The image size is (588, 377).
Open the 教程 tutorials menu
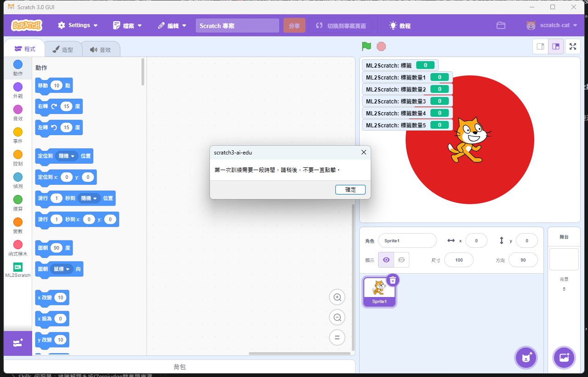(x=400, y=26)
